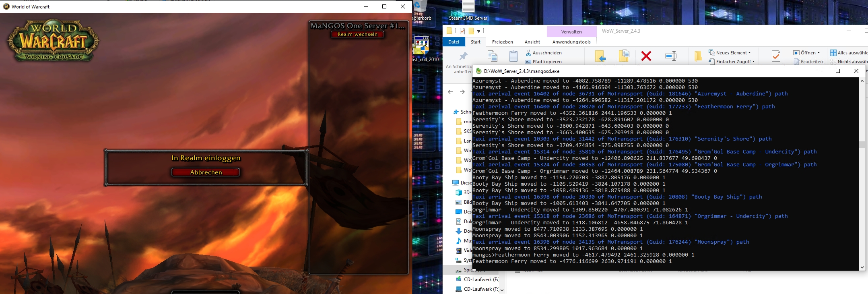868x294 pixels.
Task: Open the Anwendungstools ribbon tab
Action: point(571,42)
